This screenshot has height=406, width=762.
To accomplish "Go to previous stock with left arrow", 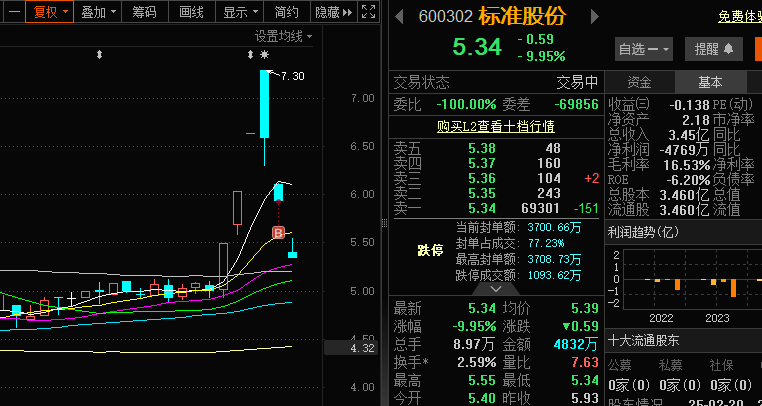I will 399,17.
